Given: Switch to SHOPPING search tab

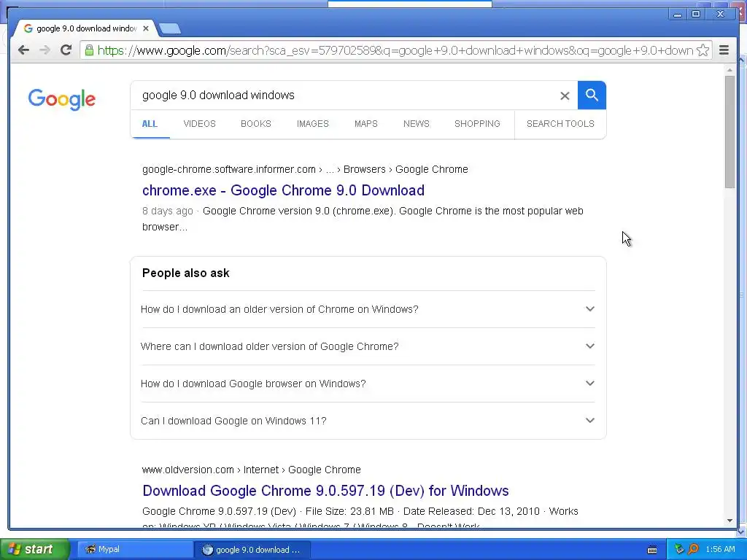Looking at the screenshot, I should [x=477, y=124].
